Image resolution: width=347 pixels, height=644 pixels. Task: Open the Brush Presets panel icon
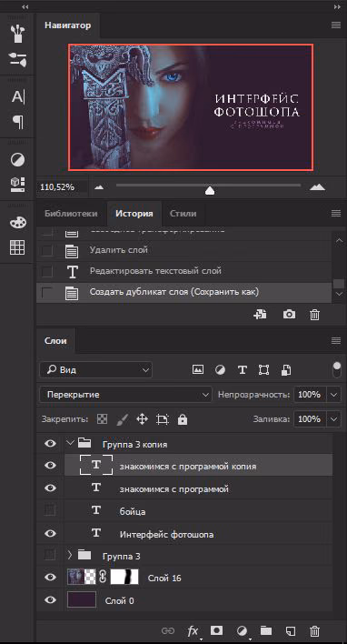coord(17,34)
